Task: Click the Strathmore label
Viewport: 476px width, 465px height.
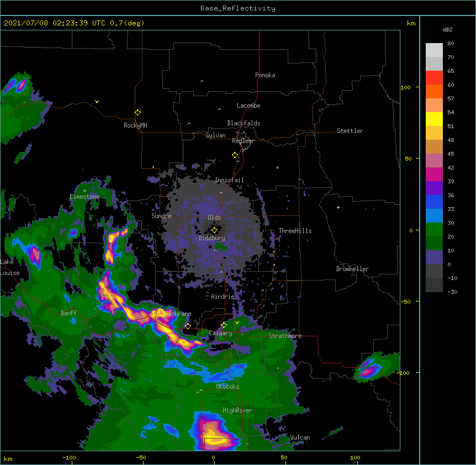Action: tap(285, 336)
